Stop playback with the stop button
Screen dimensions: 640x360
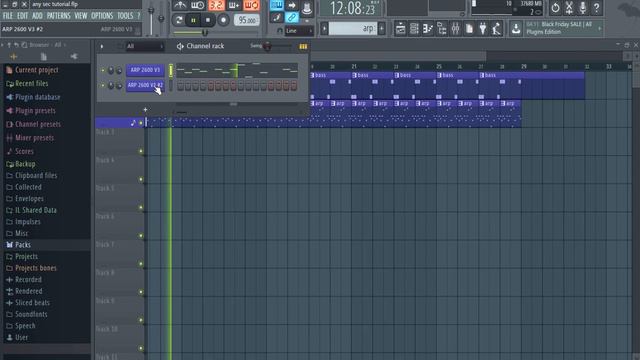tap(208, 20)
